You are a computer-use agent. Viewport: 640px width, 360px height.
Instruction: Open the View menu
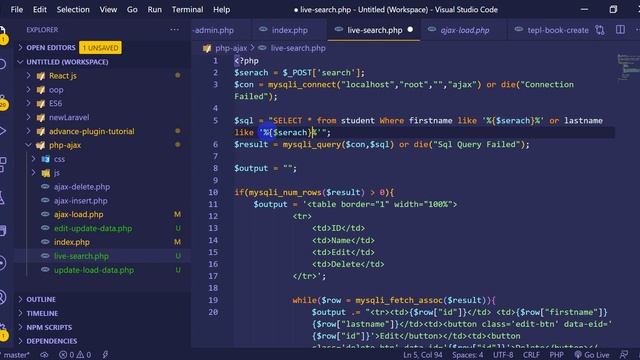[108, 9]
